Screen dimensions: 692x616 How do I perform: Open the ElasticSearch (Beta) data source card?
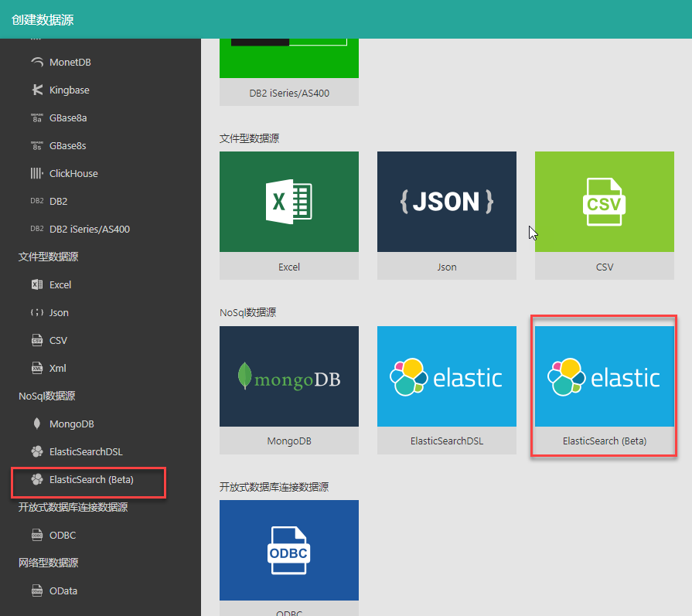pyautogui.click(x=605, y=390)
